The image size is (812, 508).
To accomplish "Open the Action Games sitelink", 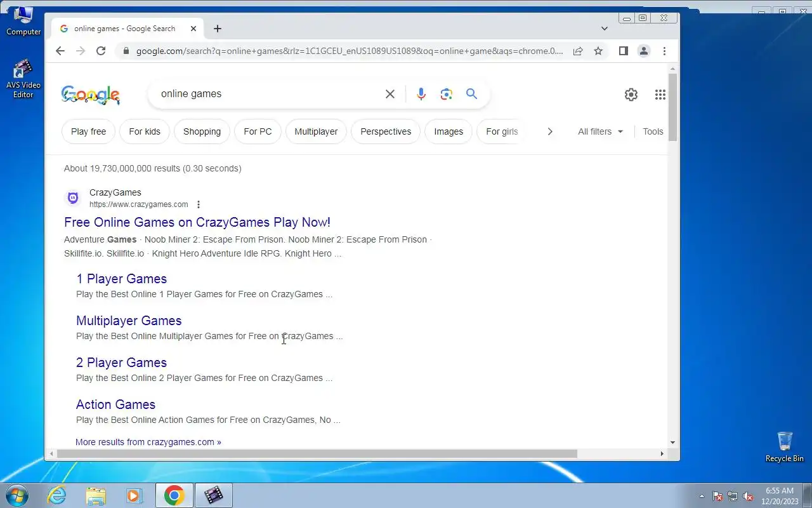I will click(115, 404).
